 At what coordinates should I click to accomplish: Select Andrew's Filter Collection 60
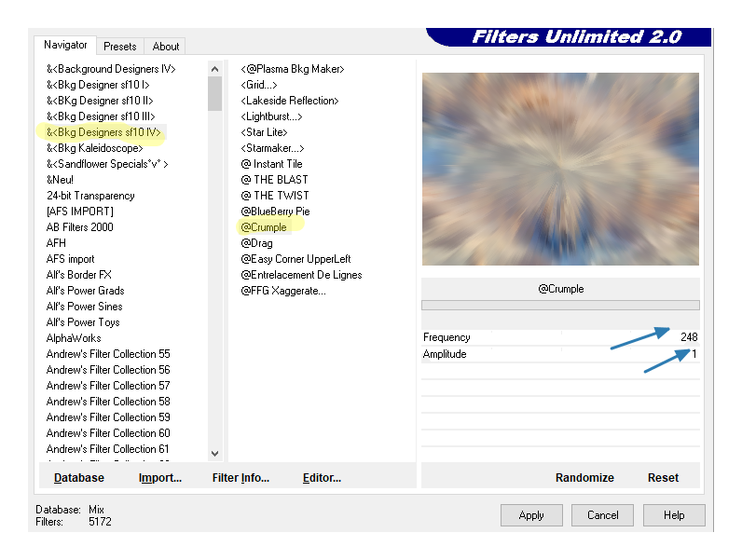click(108, 433)
